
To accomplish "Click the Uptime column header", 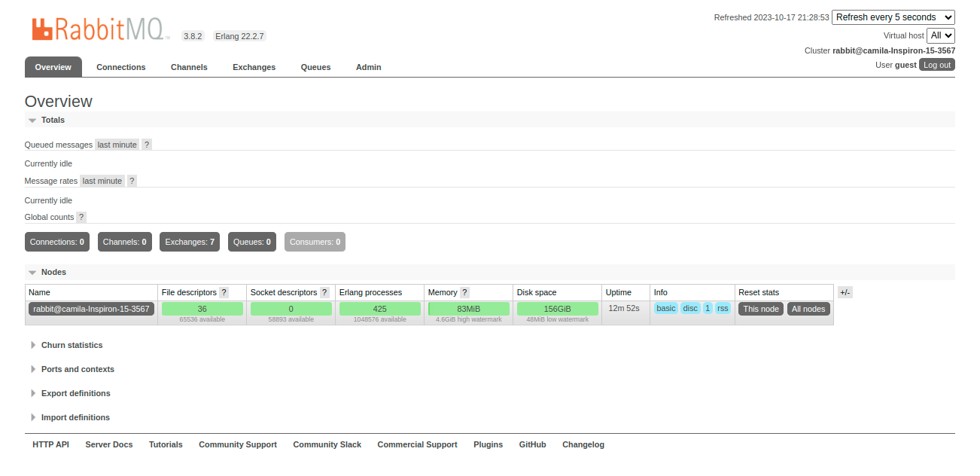I will tap(619, 292).
